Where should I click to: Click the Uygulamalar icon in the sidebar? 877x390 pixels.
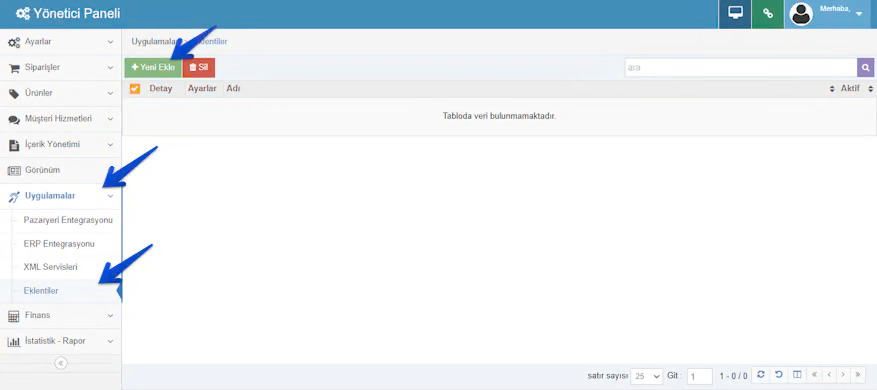pyautogui.click(x=14, y=196)
